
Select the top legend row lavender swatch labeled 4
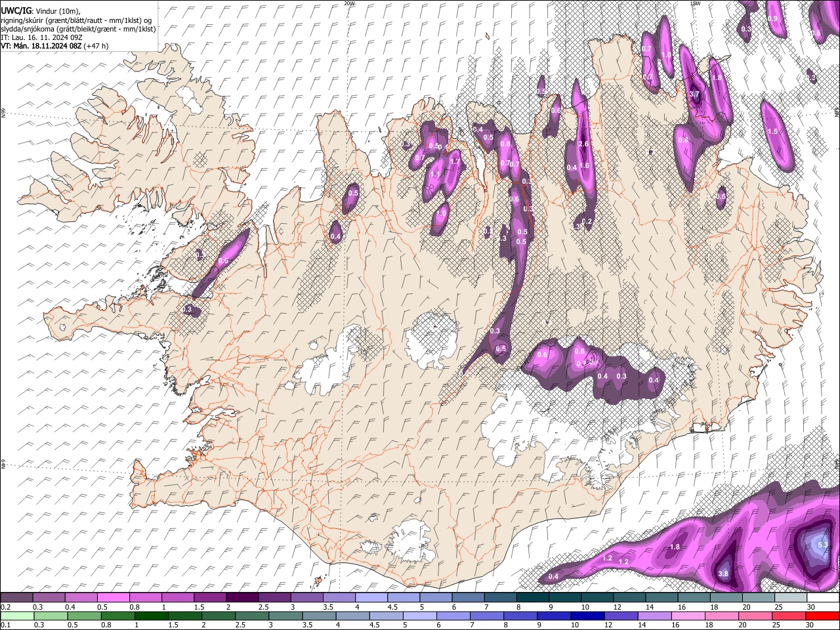point(371,597)
